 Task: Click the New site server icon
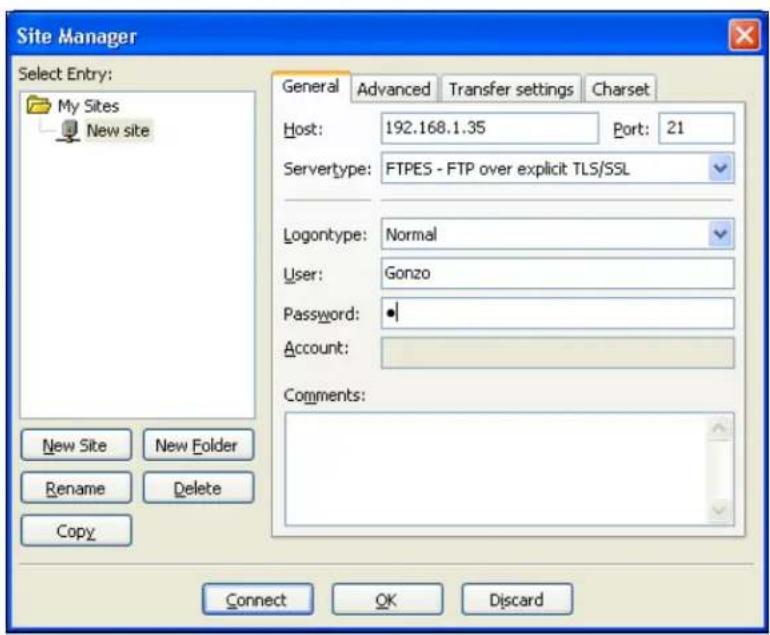[69, 131]
